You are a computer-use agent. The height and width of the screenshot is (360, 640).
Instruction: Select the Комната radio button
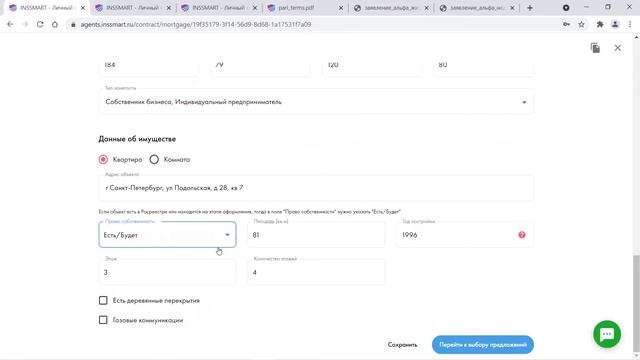(154, 159)
